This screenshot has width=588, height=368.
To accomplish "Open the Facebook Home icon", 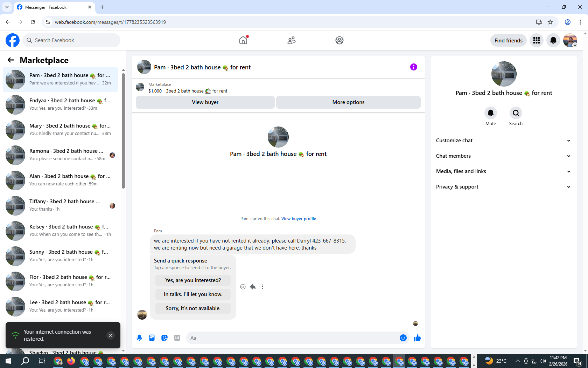I will click(243, 40).
